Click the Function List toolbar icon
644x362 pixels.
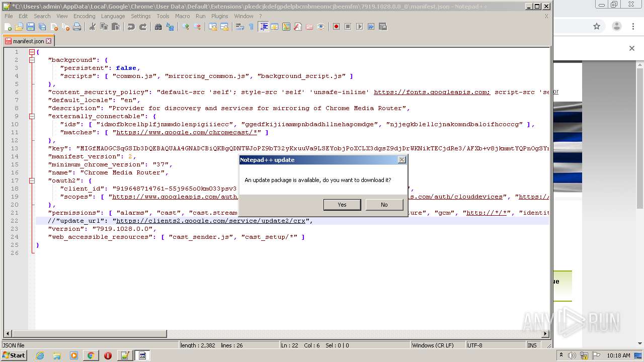click(x=298, y=27)
